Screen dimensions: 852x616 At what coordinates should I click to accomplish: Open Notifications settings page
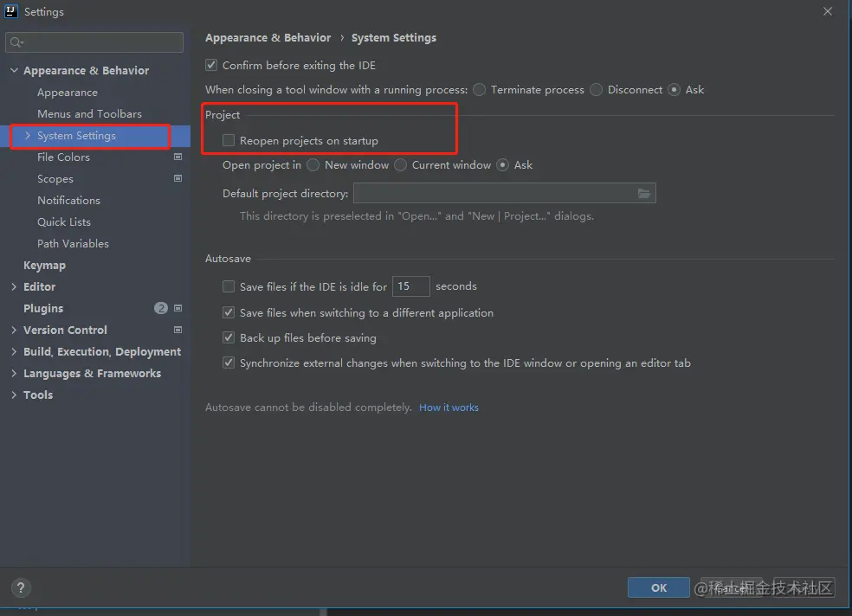pyautogui.click(x=69, y=200)
